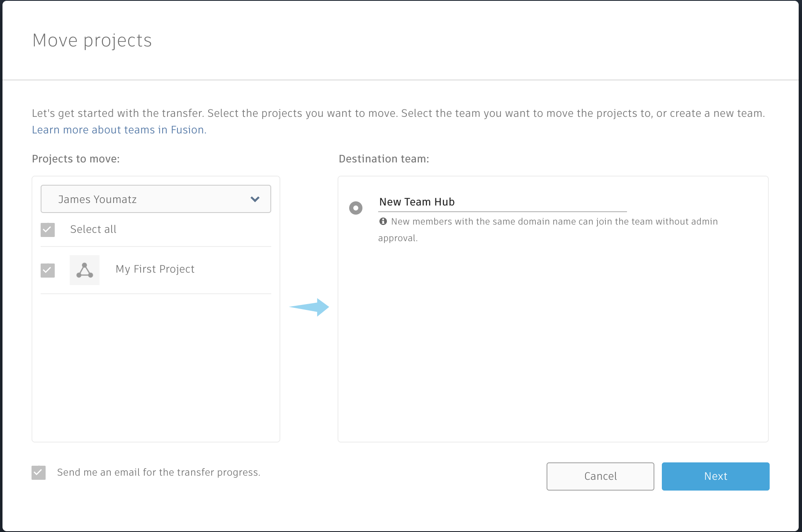Click the Destination team heading

click(x=384, y=159)
